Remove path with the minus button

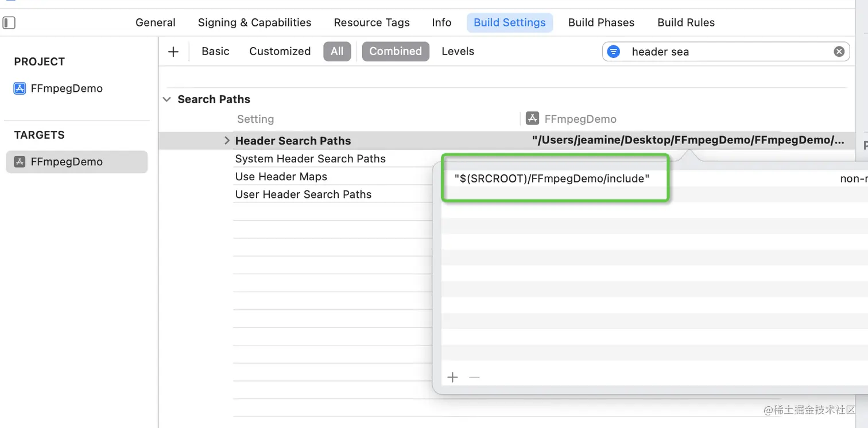click(x=474, y=377)
